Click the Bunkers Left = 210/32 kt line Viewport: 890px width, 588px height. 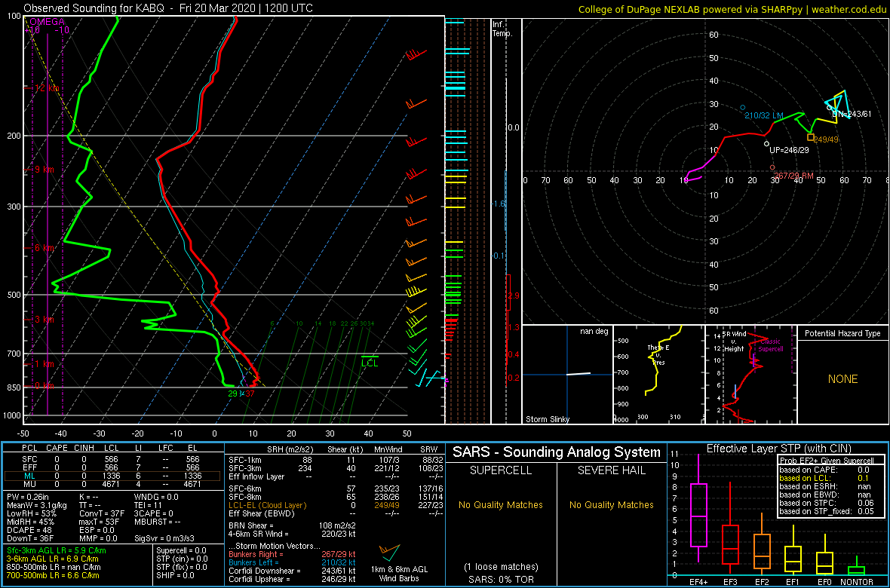[x=293, y=562]
